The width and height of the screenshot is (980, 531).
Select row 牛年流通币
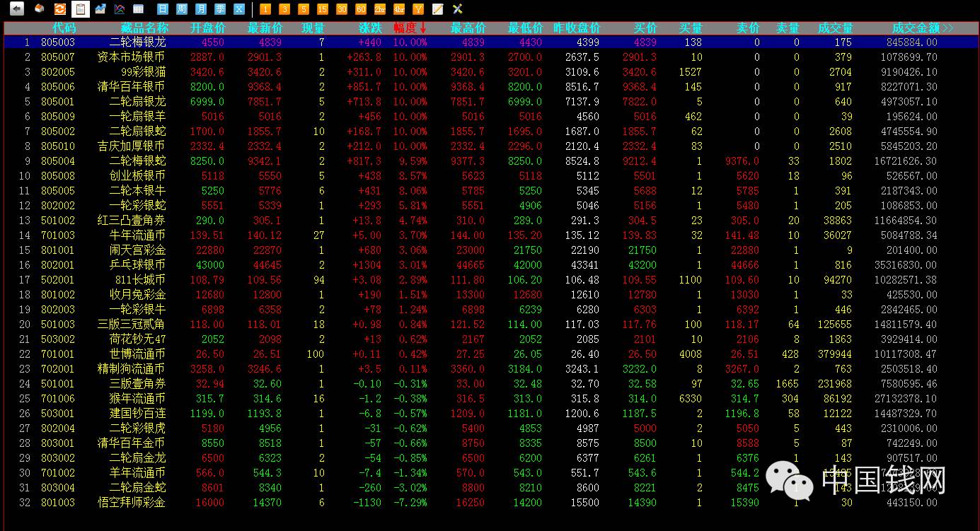point(490,235)
